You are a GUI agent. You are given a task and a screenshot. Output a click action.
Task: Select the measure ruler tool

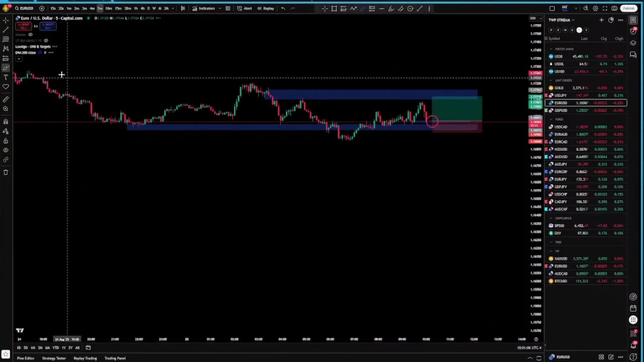pyautogui.click(x=6, y=99)
